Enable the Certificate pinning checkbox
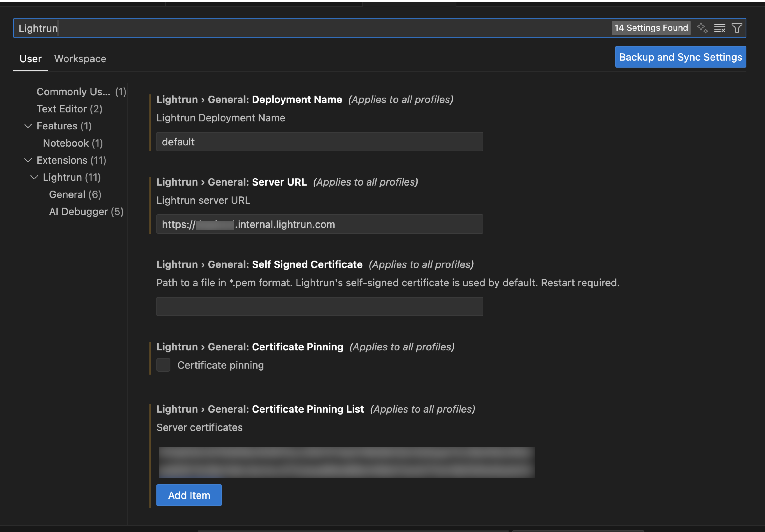Screen dimensions: 765x532 click(163, 365)
